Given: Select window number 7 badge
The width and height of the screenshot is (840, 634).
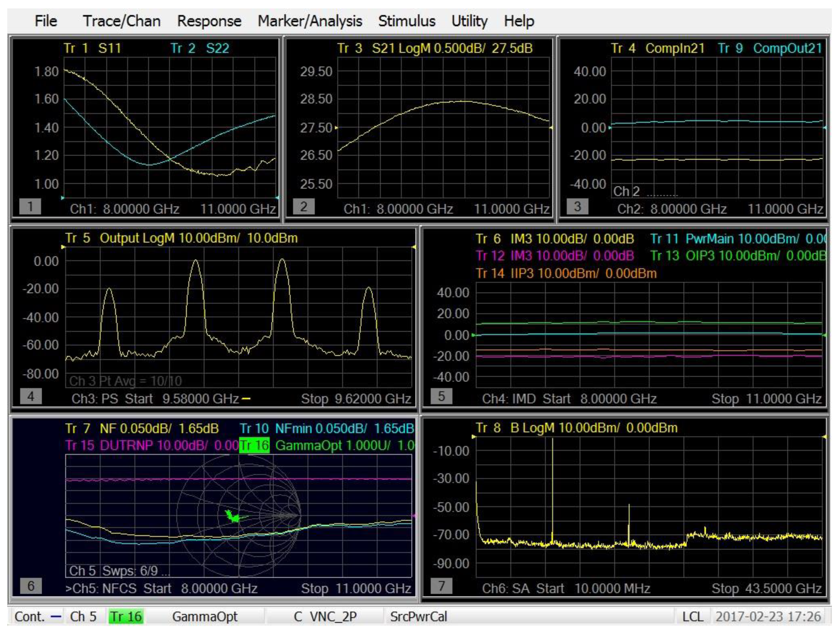Looking at the screenshot, I should pyautogui.click(x=441, y=586).
